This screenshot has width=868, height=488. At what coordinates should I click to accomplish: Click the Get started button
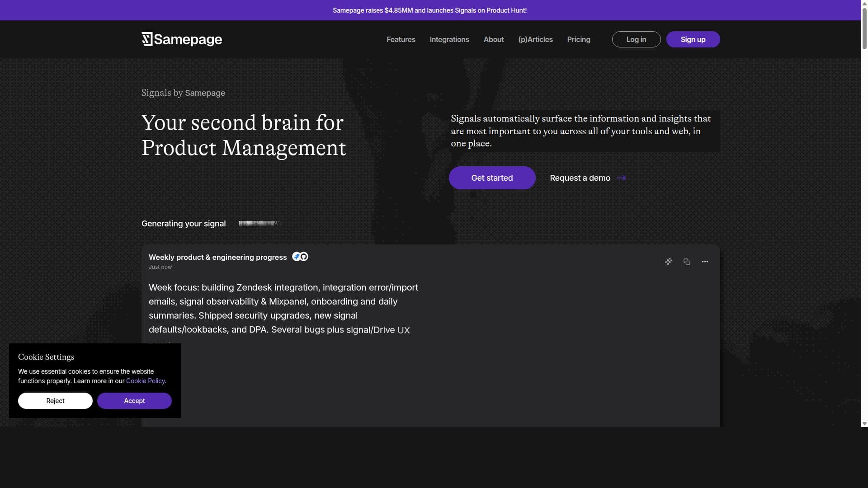click(x=492, y=178)
